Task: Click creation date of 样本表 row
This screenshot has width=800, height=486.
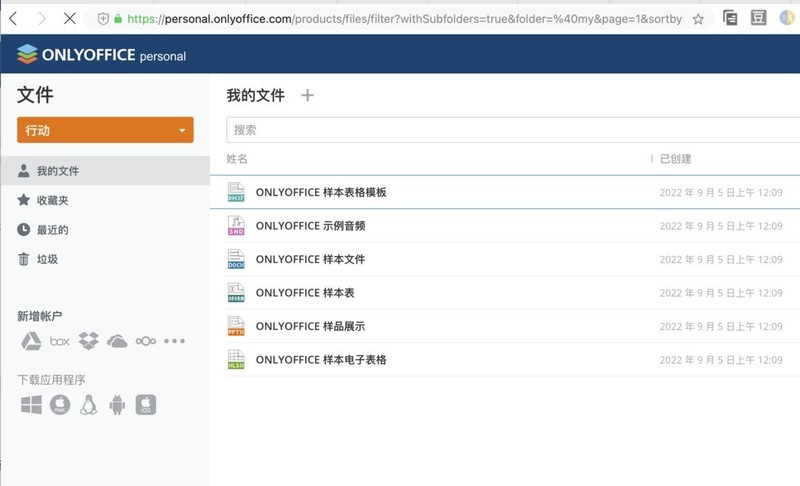Action: tap(721, 293)
